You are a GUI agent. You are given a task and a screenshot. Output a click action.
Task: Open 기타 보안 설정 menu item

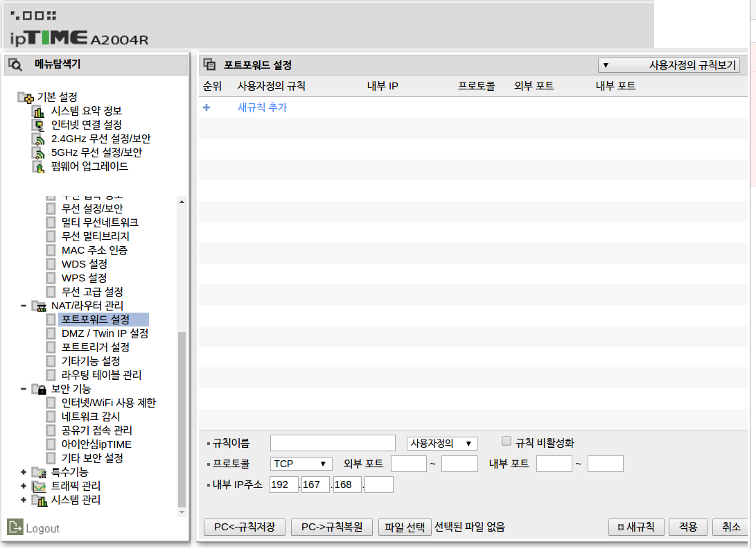click(92, 458)
